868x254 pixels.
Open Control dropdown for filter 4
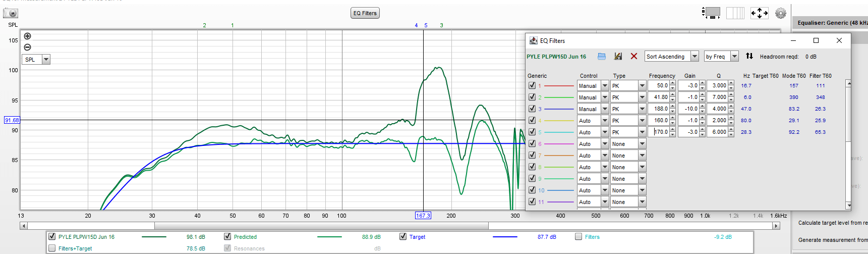tap(605, 121)
